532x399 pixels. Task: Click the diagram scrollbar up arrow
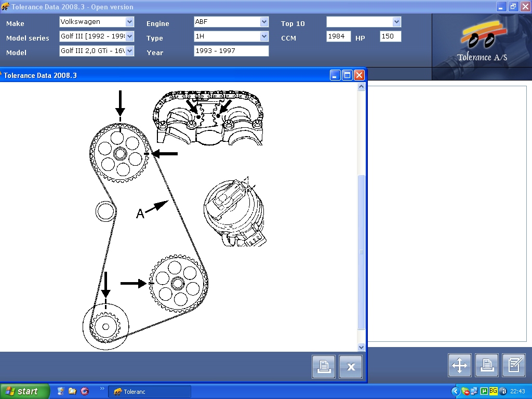362,87
